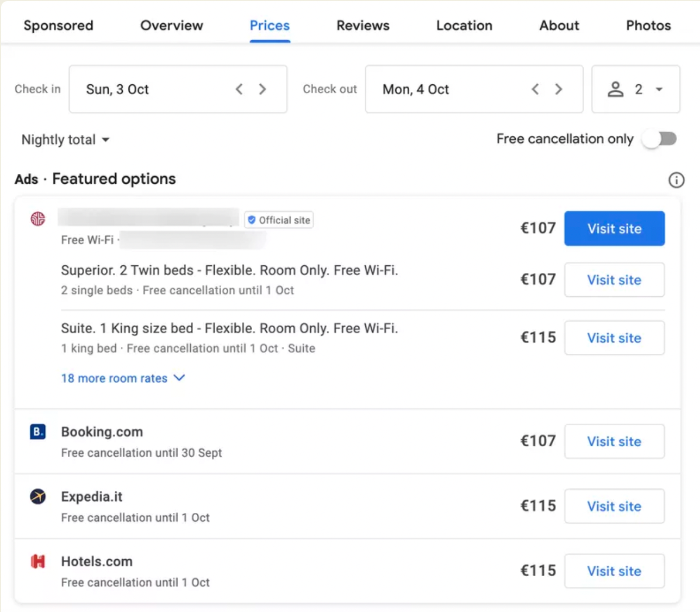Open the Reviews tab
Image resolution: width=700 pixels, height=612 pixels.
[x=363, y=26]
